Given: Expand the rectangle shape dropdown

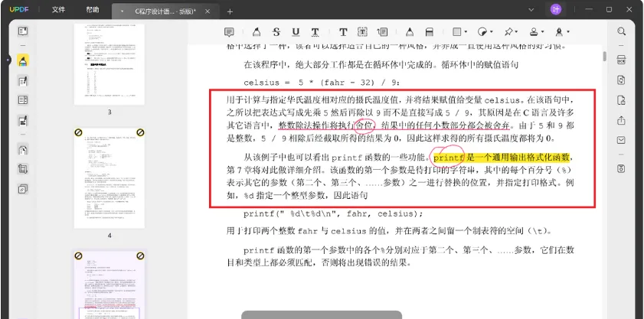Looking at the screenshot, I should pos(466,32).
